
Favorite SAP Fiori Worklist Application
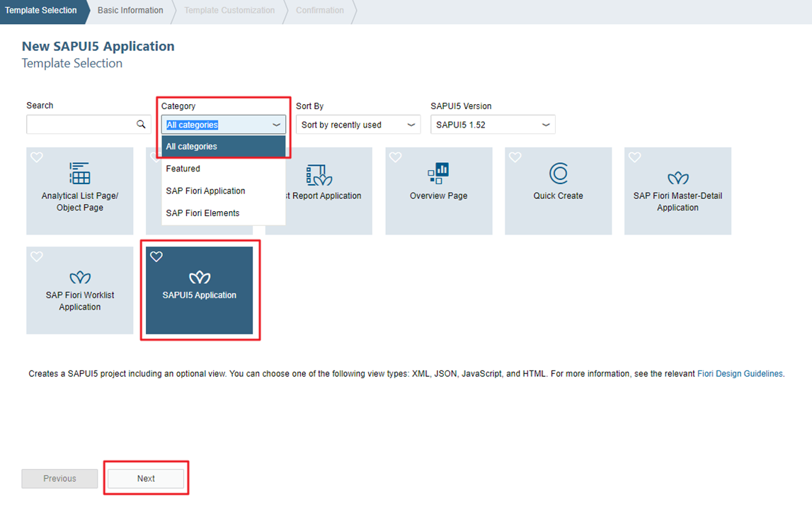[x=37, y=256]
